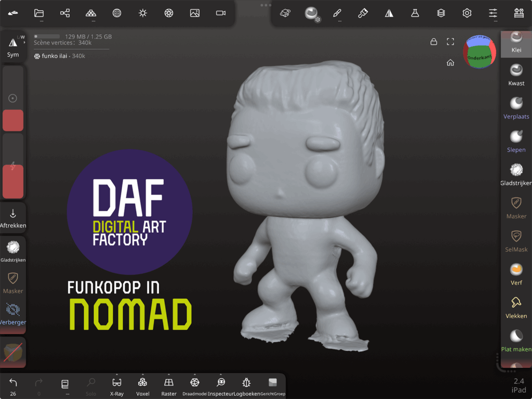Image resolution: width=532 pixels, height=399 pixels.
Task: Reset camera view with the home icon
Action: pos(450,62)
